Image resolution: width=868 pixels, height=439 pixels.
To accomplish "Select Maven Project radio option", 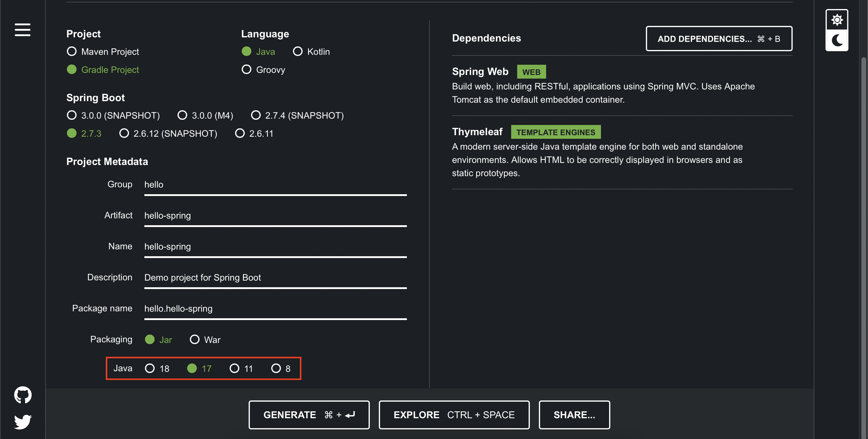I will (71, 51).
